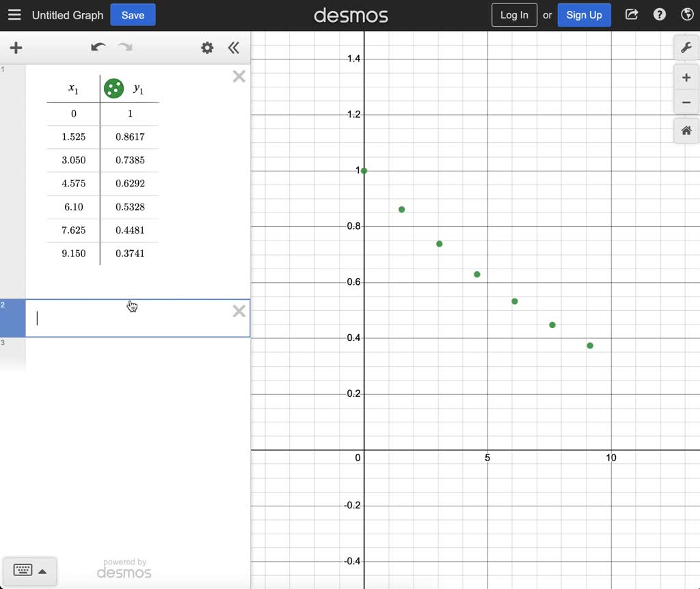Open the expression list settings gear
The image size is (700, 589).
pyautogui.click(x=207, y=48)
